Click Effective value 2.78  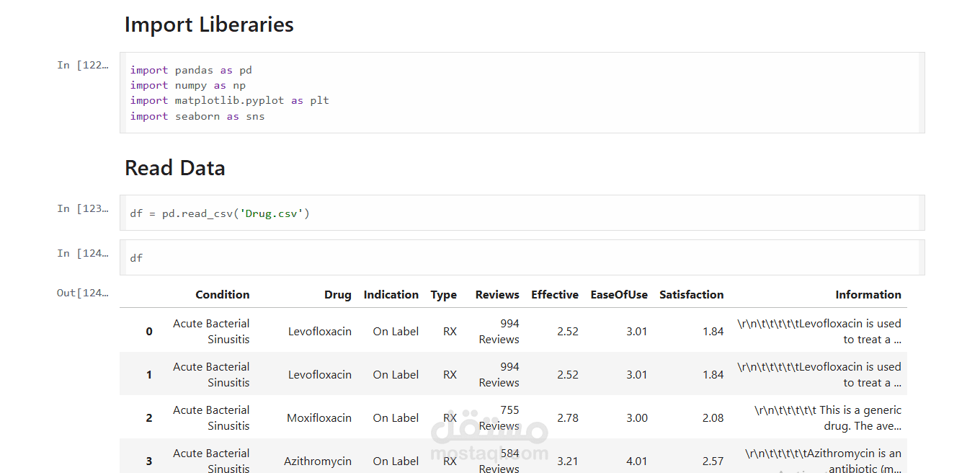[568, 418]
